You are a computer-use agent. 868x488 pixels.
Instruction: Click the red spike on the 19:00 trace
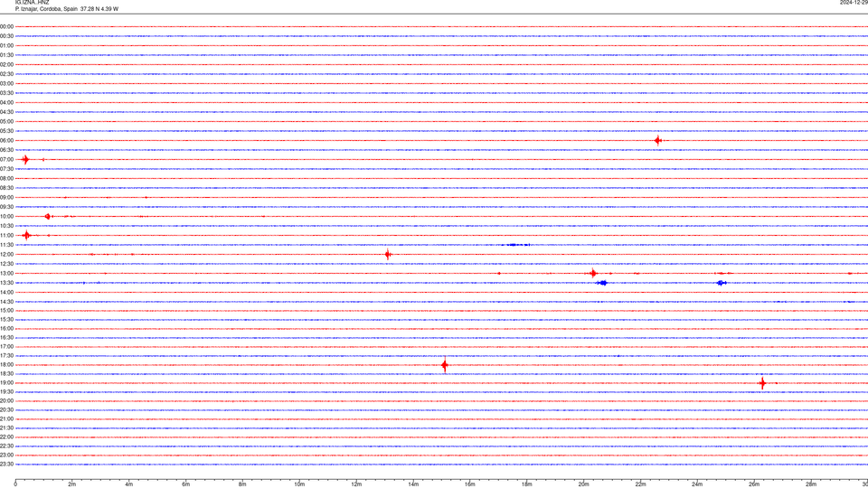click(x=763, y=383)
